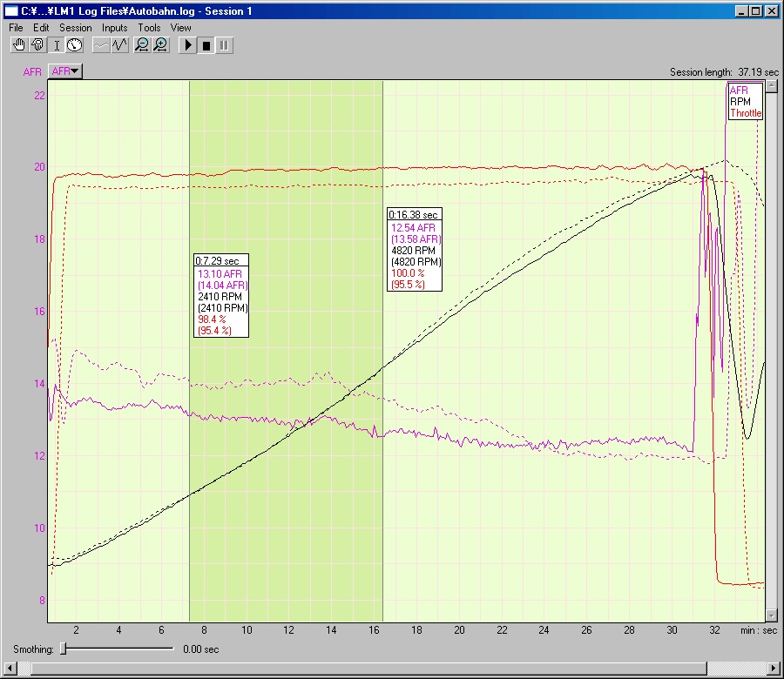Click the horizontal scrollbar right arrow

coord(773,669)
